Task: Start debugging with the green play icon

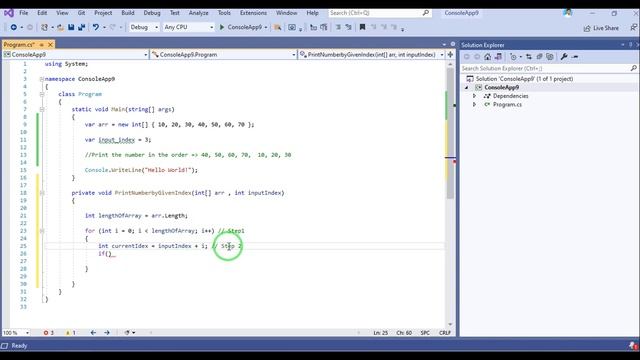Action: 222,27
